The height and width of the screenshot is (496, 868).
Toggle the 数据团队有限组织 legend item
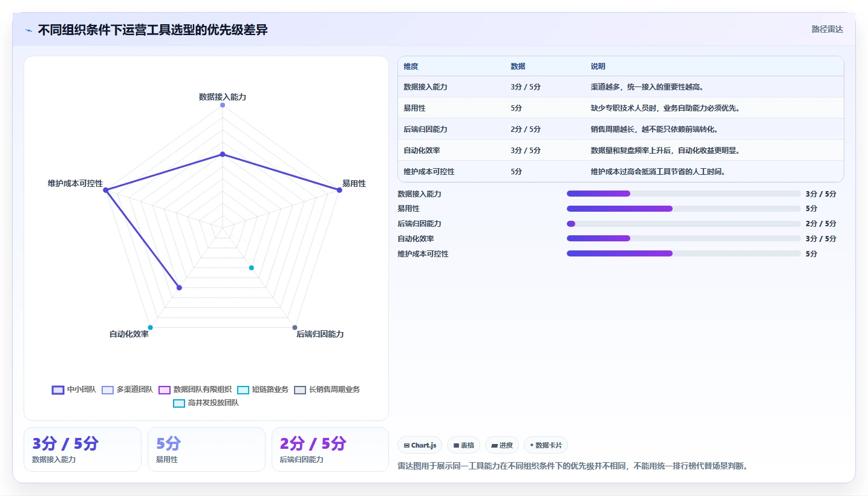point(195,390)
